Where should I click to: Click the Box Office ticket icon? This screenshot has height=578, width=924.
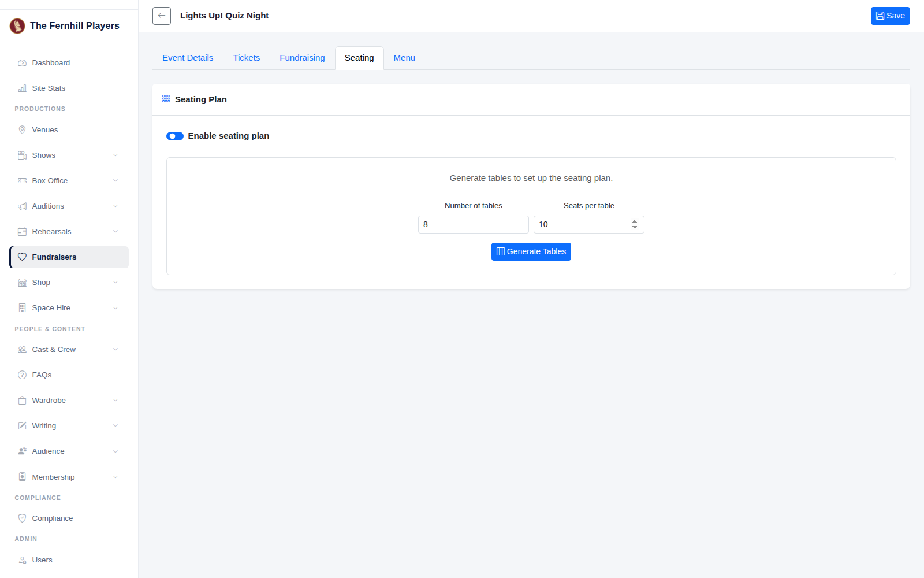pyautogui.click(x=22, y=181)
